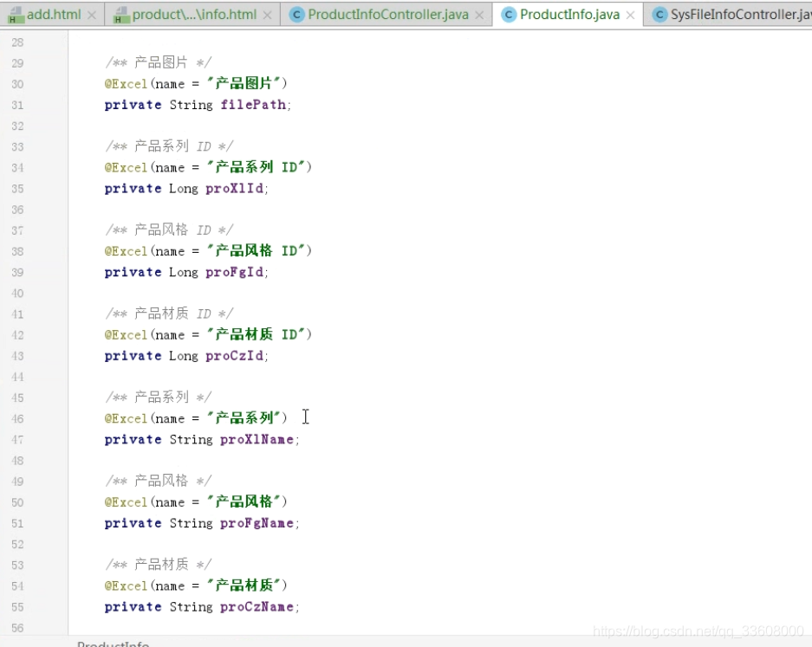Click the "产品风格 ID" annotation string
The image size is (812, 647).
coord(257,251)
